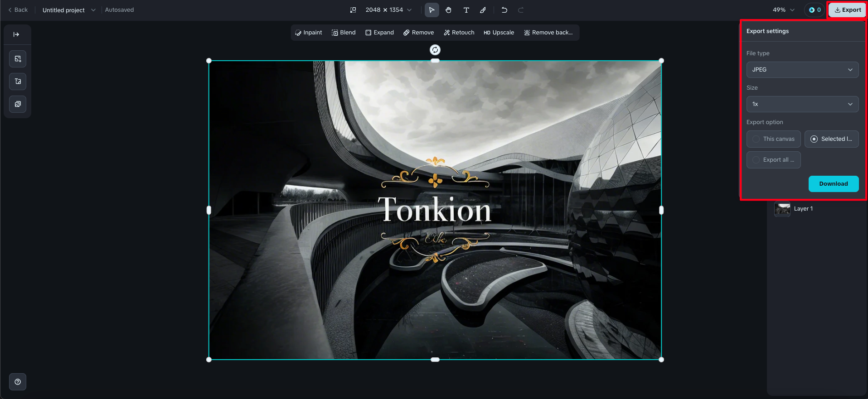Select the pointer Select tool
The width and height of the screenshot is (868, 399).
click(x=432, y=10)
